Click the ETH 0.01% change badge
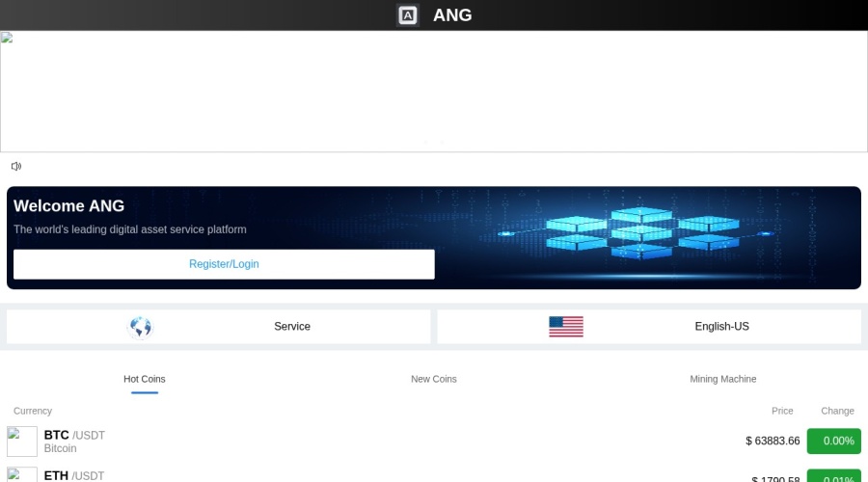The height and width of the screenshot is (482, 868). point(833,476)
